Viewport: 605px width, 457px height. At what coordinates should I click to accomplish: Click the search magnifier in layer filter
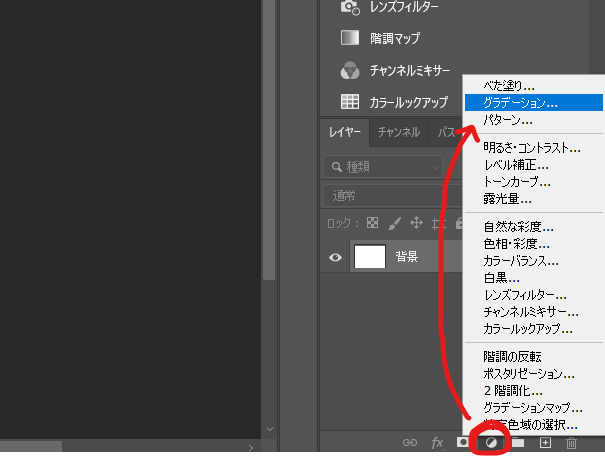click(x=336, y=167)
